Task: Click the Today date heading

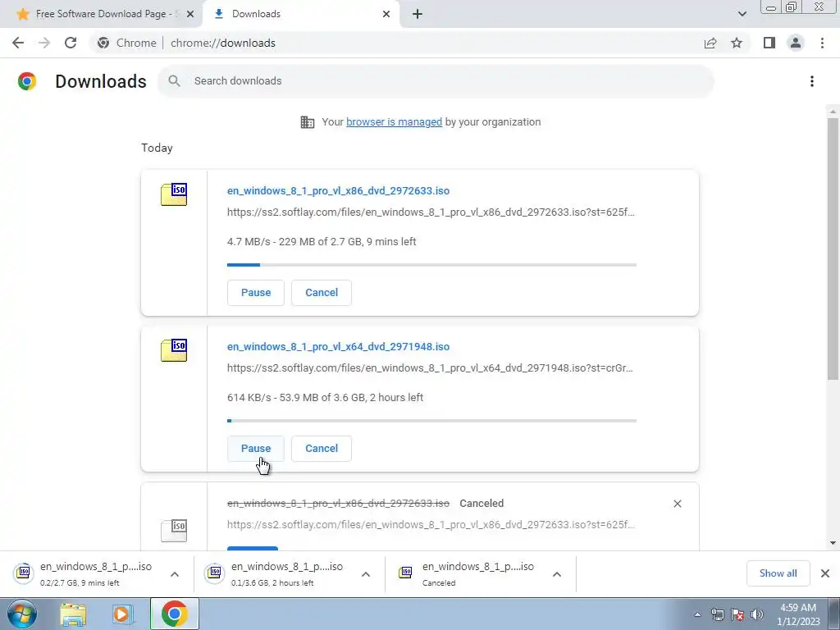Action: click(x=157, y=148)
